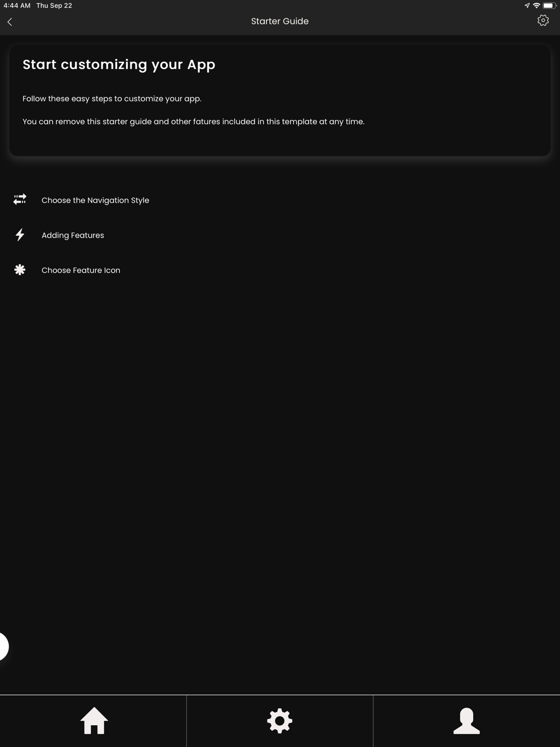Tap the Follow these easy steps text
Screen dimensions: 560x747
tap(112, 99)
